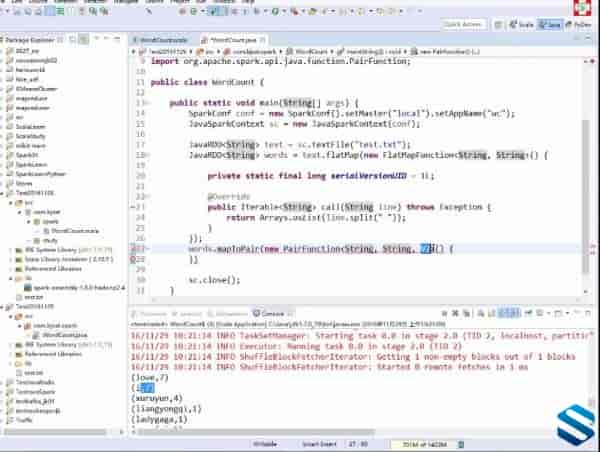The width and height of the screenshot is (600, 452).
Task: Collapse the Test20161126 project tree
Action: (x=4, y=192)
